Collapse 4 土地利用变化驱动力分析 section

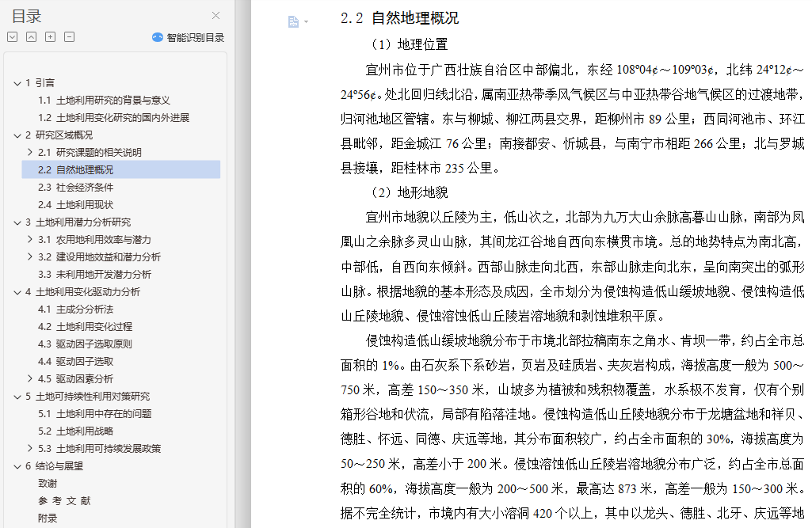[x=17, y=292]
